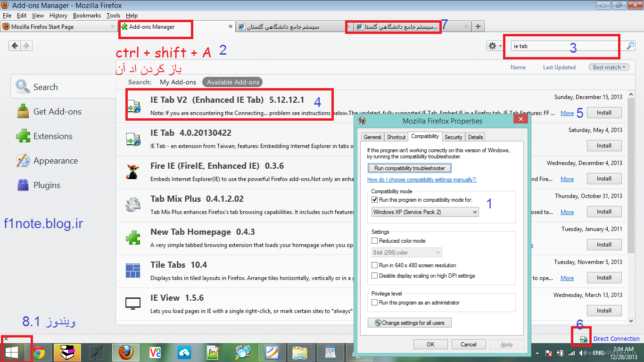Screen dimensions: 644x362
Task: Sort add-ons by Last Updated
Action: tap(559, 67)
